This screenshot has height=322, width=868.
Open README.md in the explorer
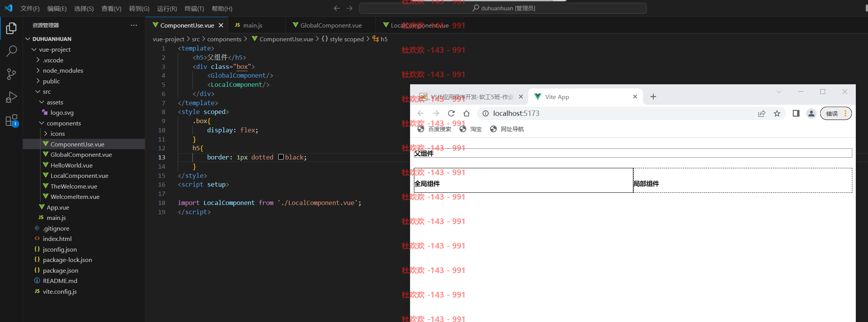(84, 281)
